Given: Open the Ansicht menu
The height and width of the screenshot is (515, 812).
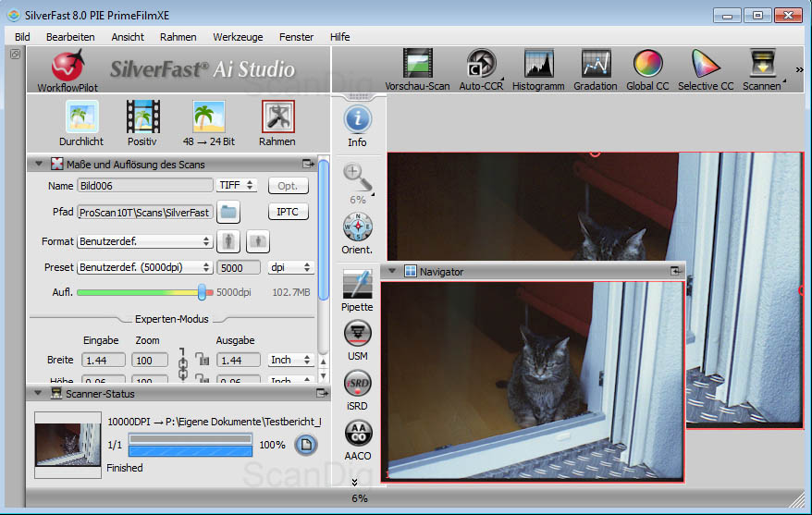Looking at the screenshot, I should coord(128,37).
